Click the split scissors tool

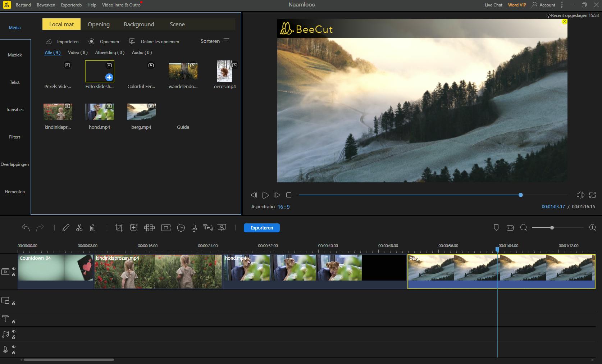tap(79, 228)
